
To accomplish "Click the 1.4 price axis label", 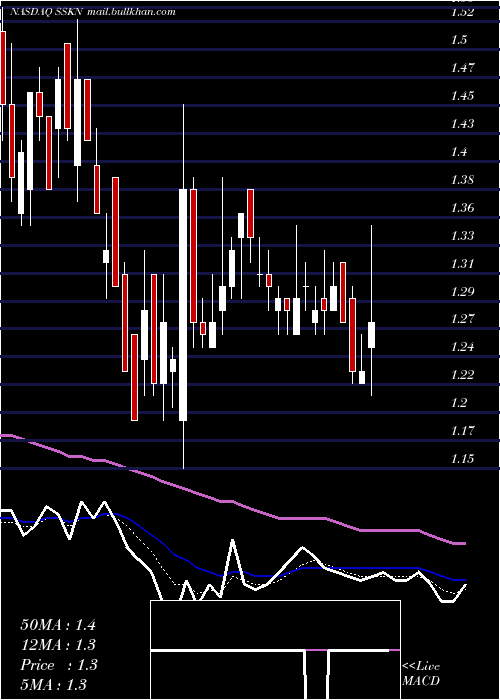I will coord(459,152).
